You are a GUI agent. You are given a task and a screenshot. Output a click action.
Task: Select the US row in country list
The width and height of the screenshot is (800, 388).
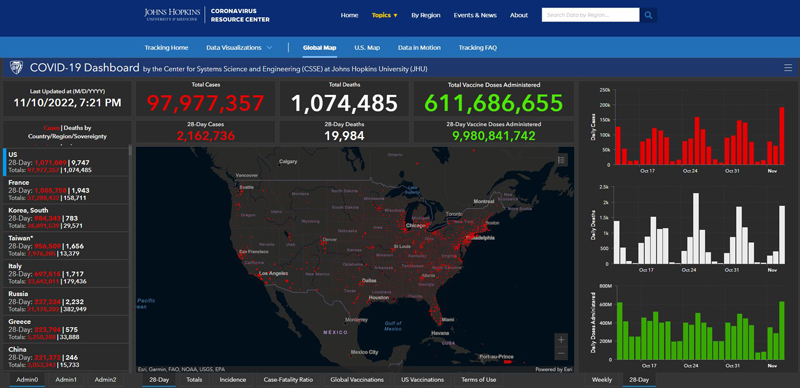(x=66, y=162)
